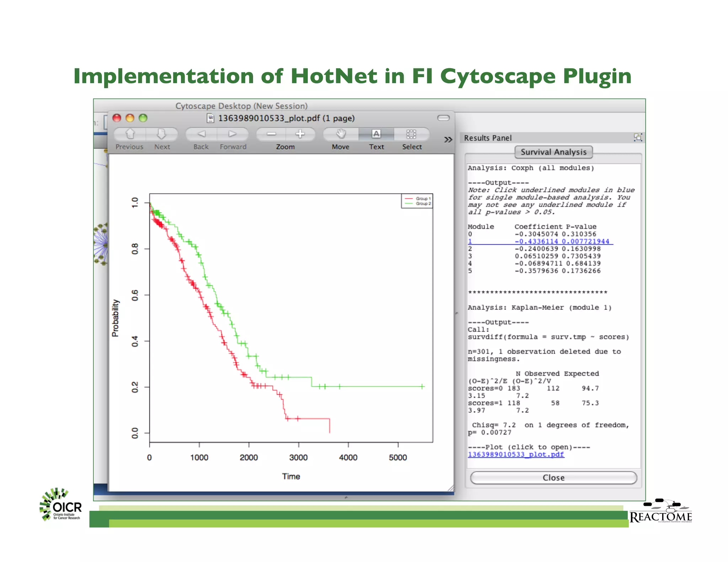This screenshot has width=728, height=562.
Task: Go Forward in the PDF viewer
Action: 232,134
